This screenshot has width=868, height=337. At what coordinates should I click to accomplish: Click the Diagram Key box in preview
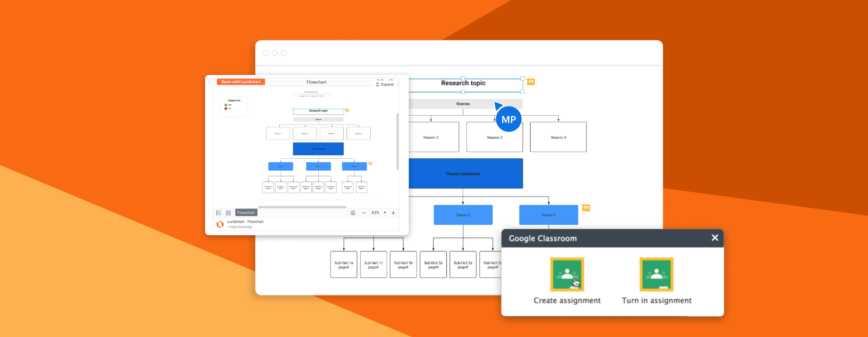click(x=234, y=106)
